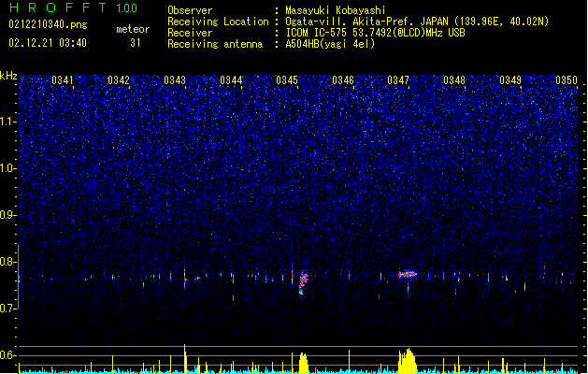Image resolution: width=588 pixels, height=374 pixels.
Task: Click time marker 0344
Action: point(231,80)
